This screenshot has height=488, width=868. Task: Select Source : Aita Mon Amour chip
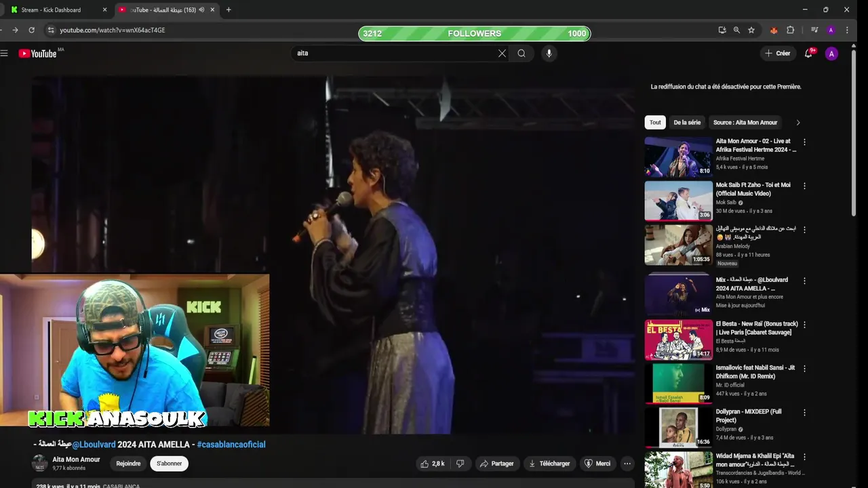coord(745,123)
